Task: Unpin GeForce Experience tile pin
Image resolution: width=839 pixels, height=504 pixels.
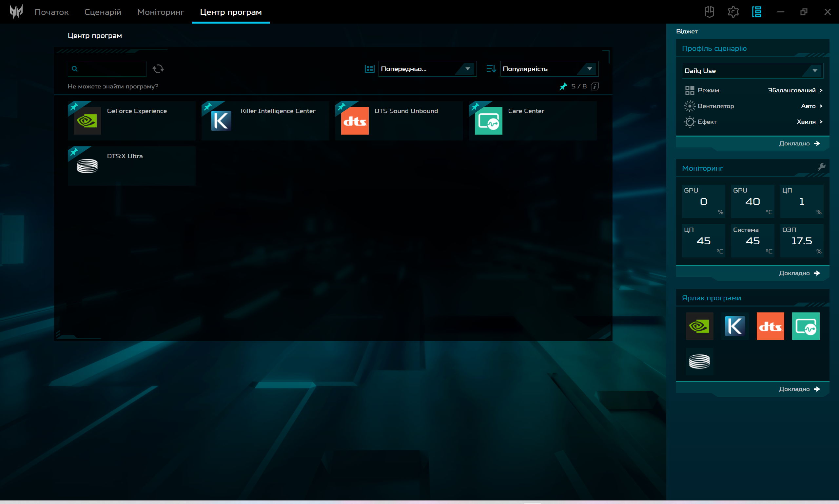Action: click(x=74, y=107)
